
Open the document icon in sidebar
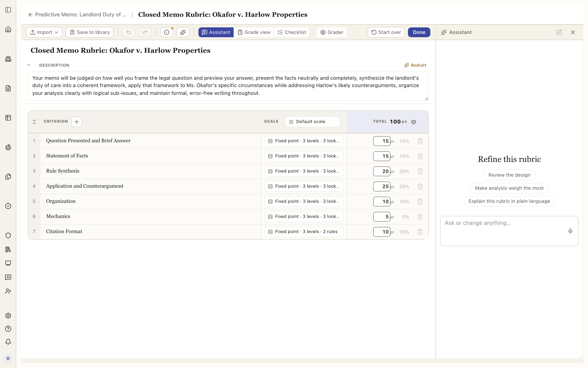tap(8, 88)
